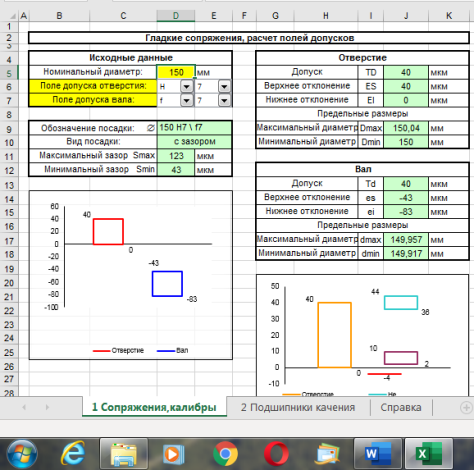Screen dimensions: 475x470
Task: Open Windows Start menu orb
Action: click(x=22, y=454)
